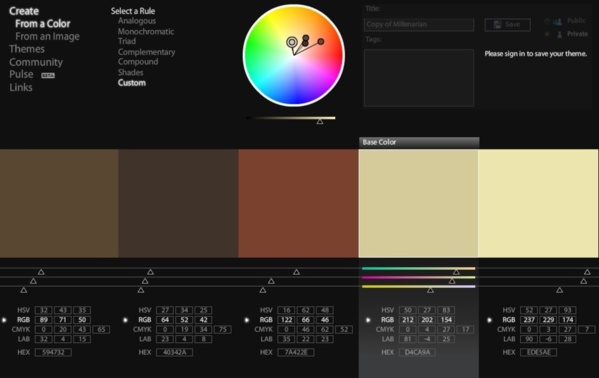Screen dimensions: 599x378
Task: Select the ringed base color marker on wheel
Action: point(292,42)
